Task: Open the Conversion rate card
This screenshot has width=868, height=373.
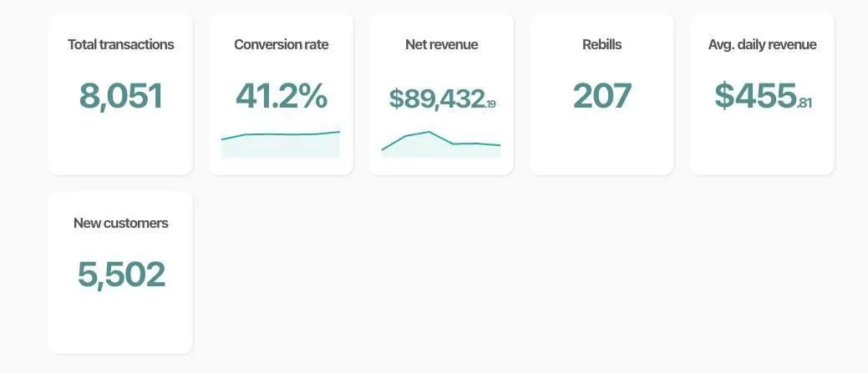Action: point(281,94)
